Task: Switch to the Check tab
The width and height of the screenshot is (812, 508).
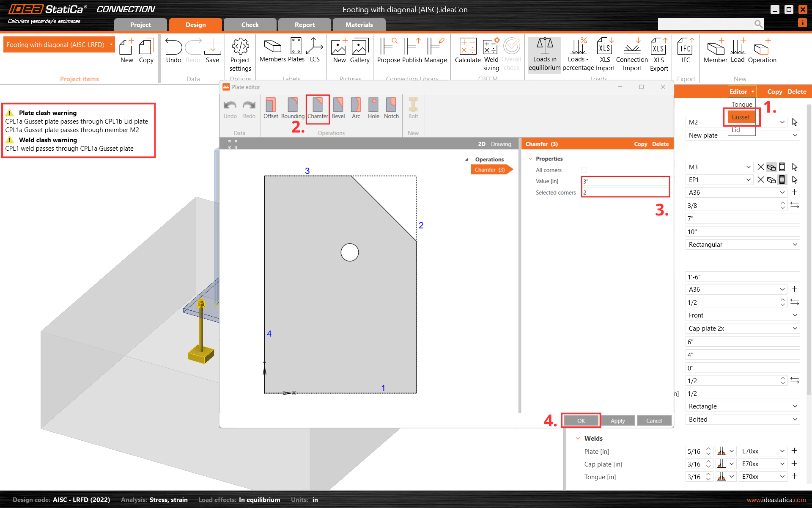Action: [x=250, y=25]
